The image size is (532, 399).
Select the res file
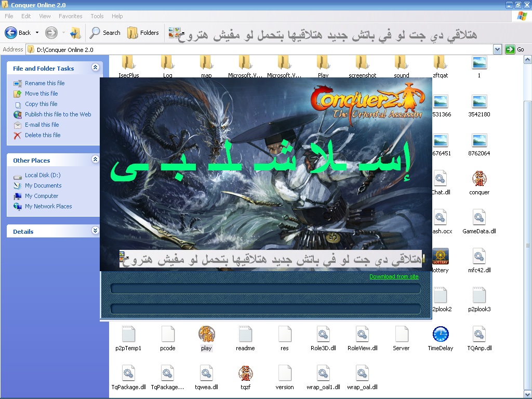[284, 339]
